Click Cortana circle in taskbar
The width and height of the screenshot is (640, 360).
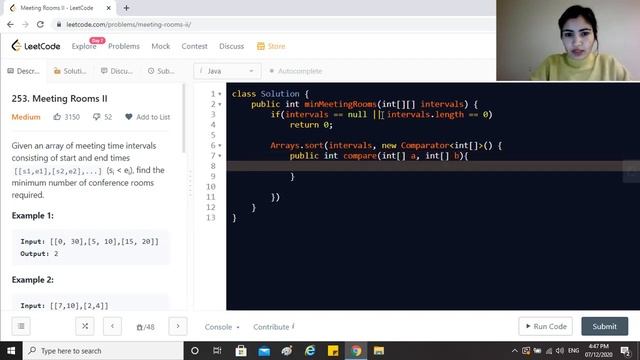(x=195, y=351)
